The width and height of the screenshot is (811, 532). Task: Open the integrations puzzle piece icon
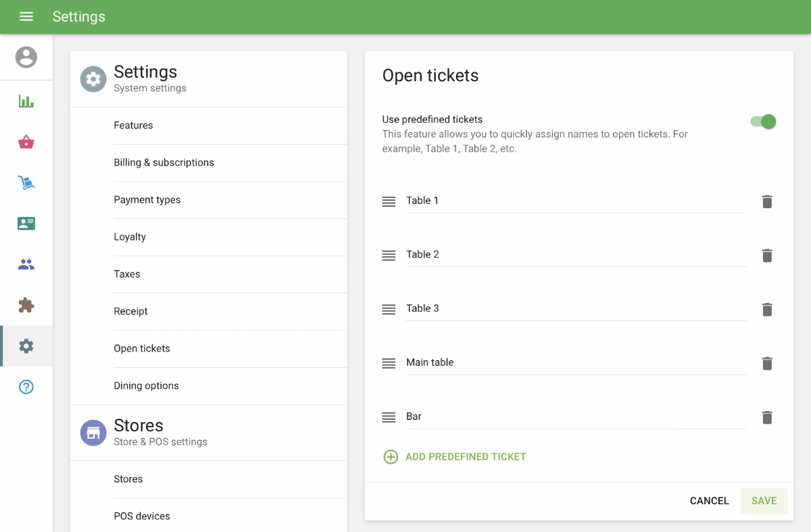tap(26, 306)
